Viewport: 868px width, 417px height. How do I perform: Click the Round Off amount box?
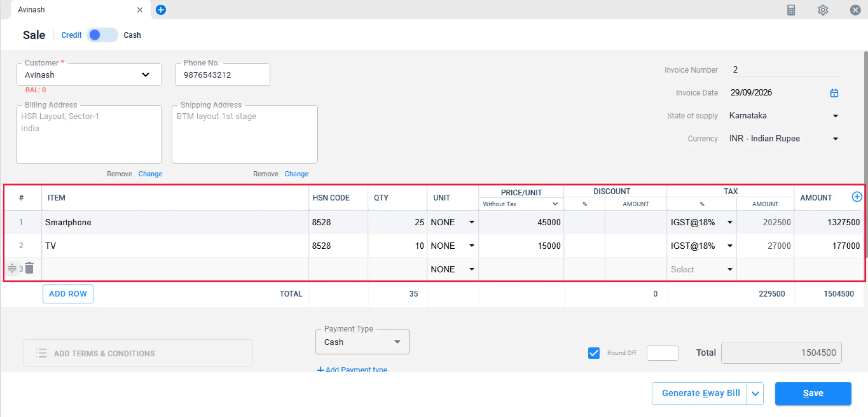coord(662,353)
